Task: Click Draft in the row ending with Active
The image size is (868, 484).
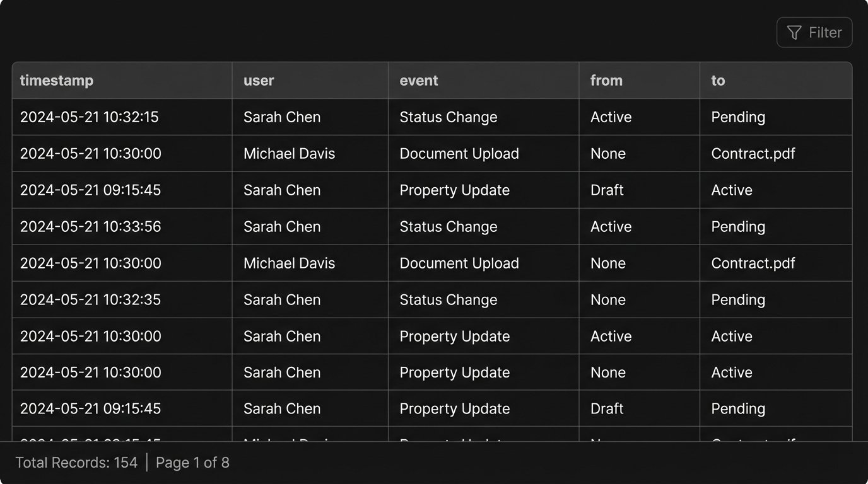Action: coord(607,190)
